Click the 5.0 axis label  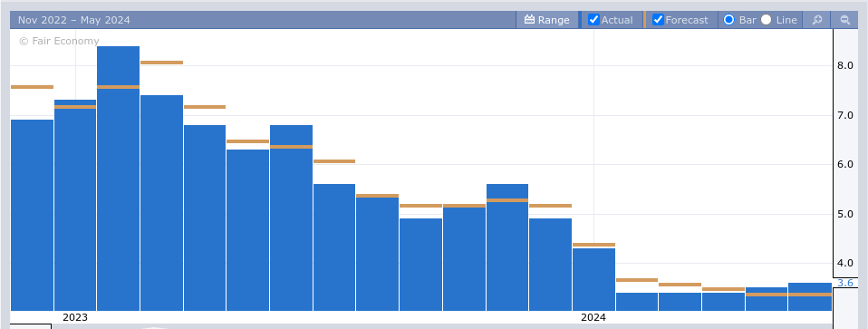(x=845, y=214)
